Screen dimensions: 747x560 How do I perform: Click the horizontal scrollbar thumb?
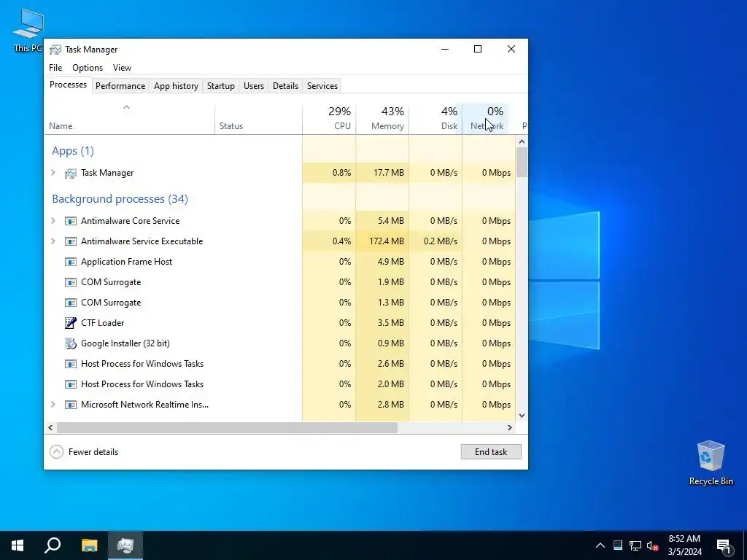coord(228,427)
